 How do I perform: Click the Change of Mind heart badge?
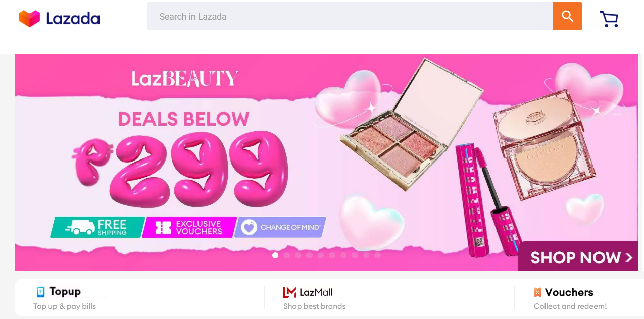click(280, 227)
